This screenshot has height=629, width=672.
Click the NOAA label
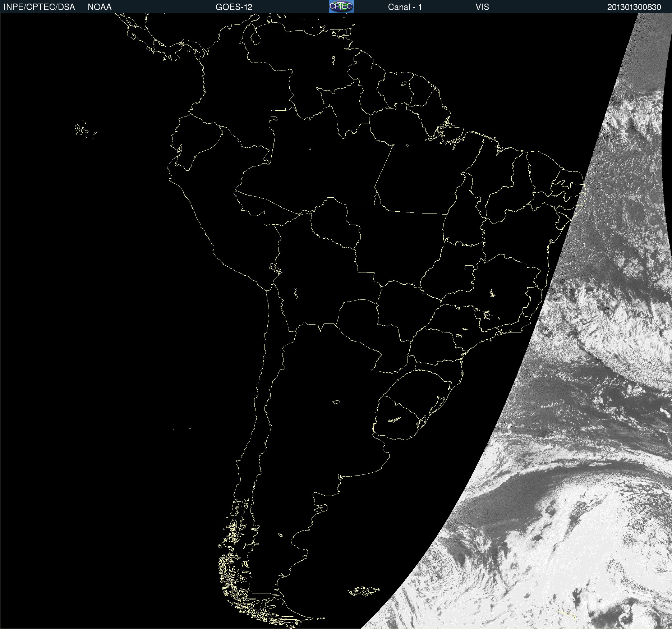coord(100,7)
